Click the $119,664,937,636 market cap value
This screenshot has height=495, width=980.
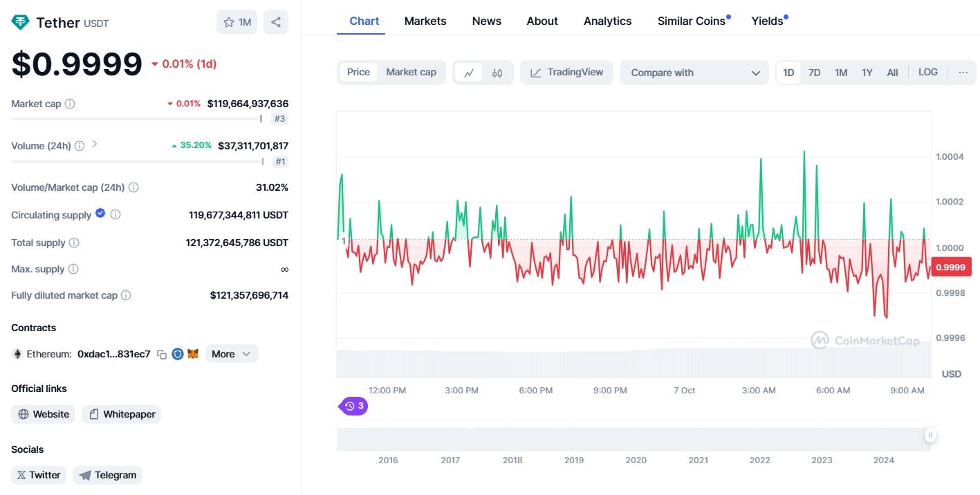[248, 104]
